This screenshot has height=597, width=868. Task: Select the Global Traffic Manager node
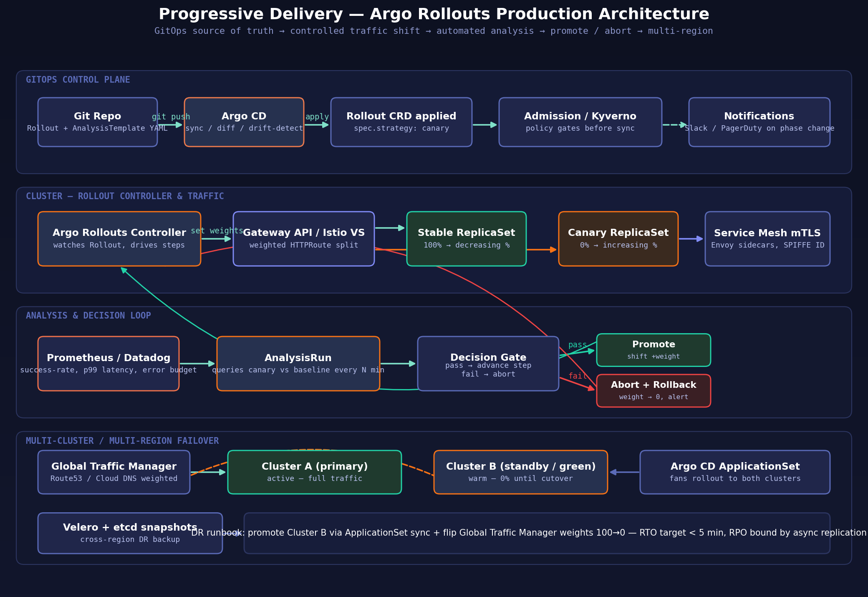114,472
